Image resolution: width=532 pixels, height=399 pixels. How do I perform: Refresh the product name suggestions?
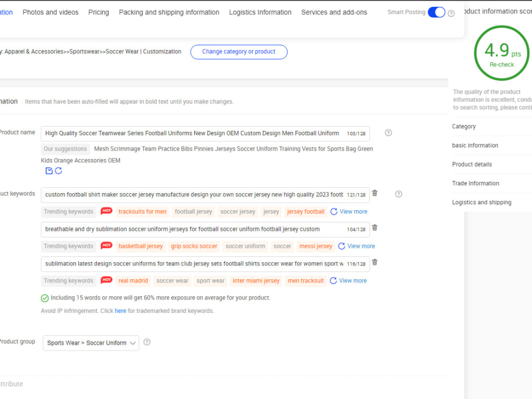click(x=59, y=171)
